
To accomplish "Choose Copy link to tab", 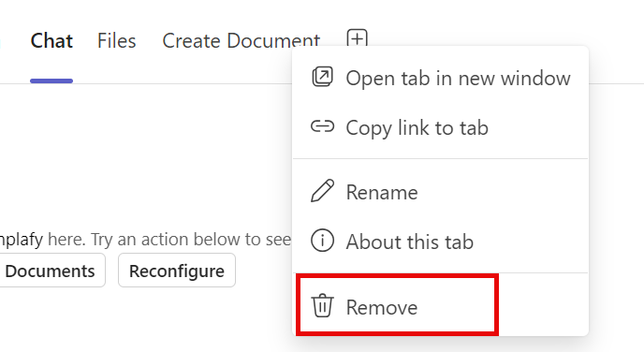I will coord(440,127).
